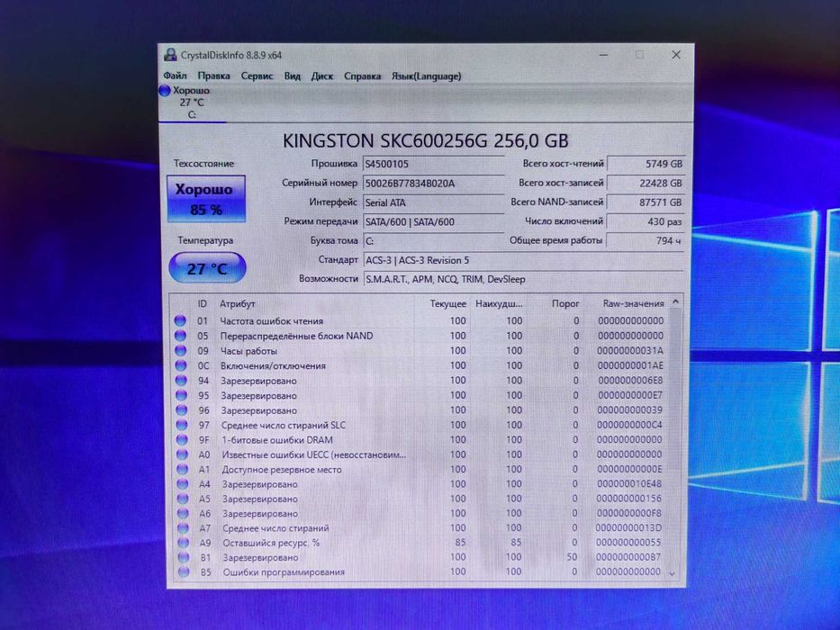Select attribute text Оставшийся ресурс, %
This screenshot has width=840, height=630.
click(271, 543)
